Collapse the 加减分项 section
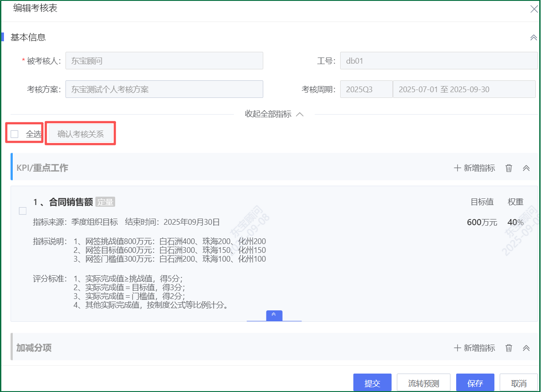The width and height of the screenshot is (541, 392). tap(526, 348)
